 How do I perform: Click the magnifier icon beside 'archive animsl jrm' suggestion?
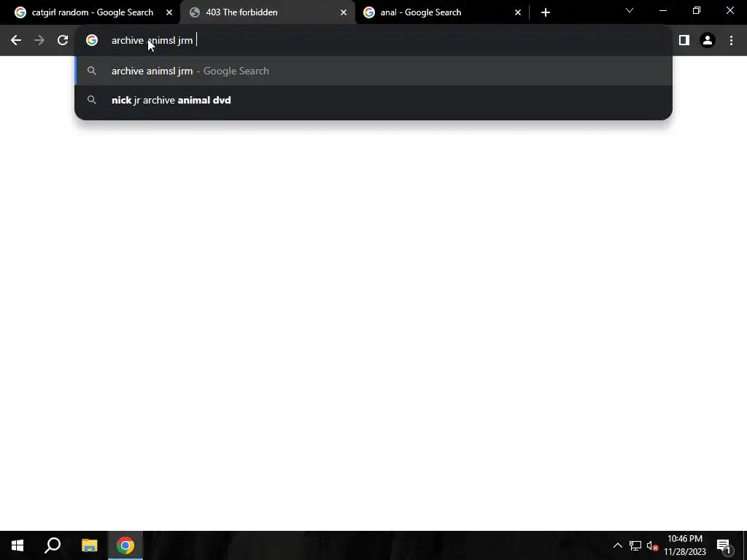[92, 71]
